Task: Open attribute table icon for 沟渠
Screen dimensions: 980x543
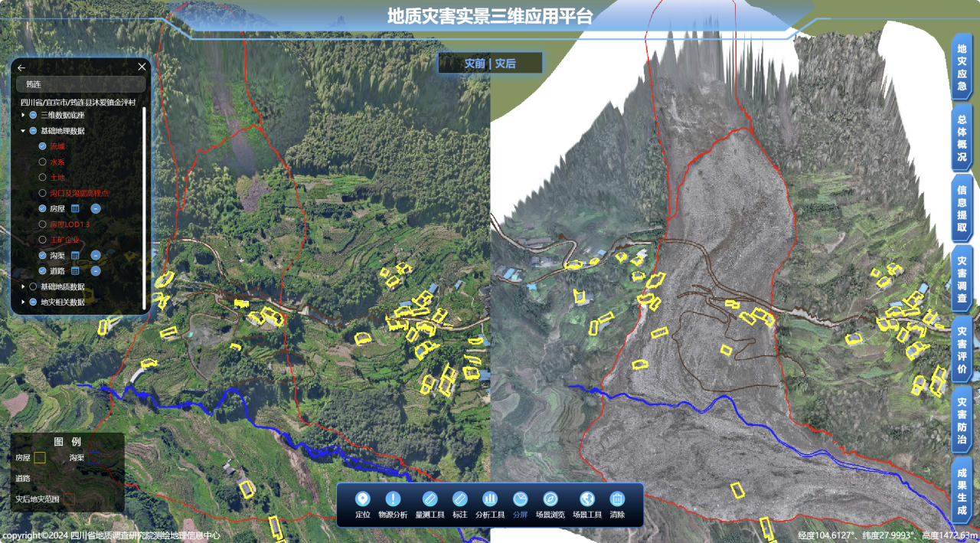Action: point(76,255)
